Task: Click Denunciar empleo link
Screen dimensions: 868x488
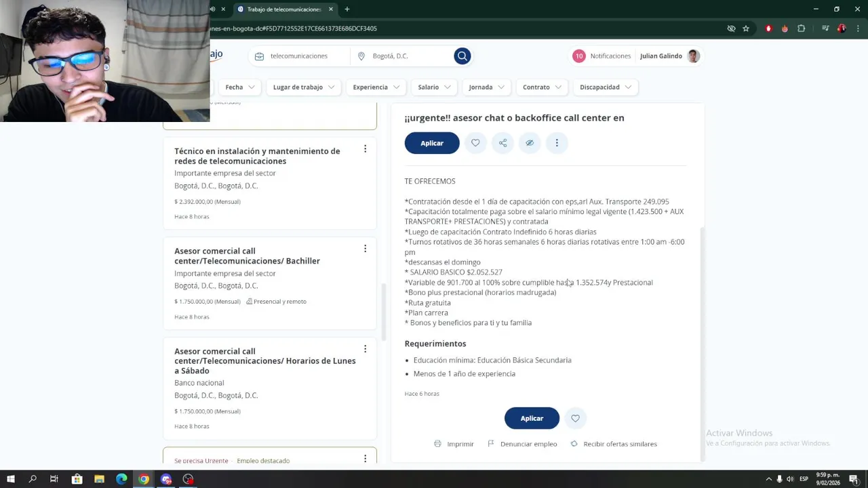Action: point(522,444)
